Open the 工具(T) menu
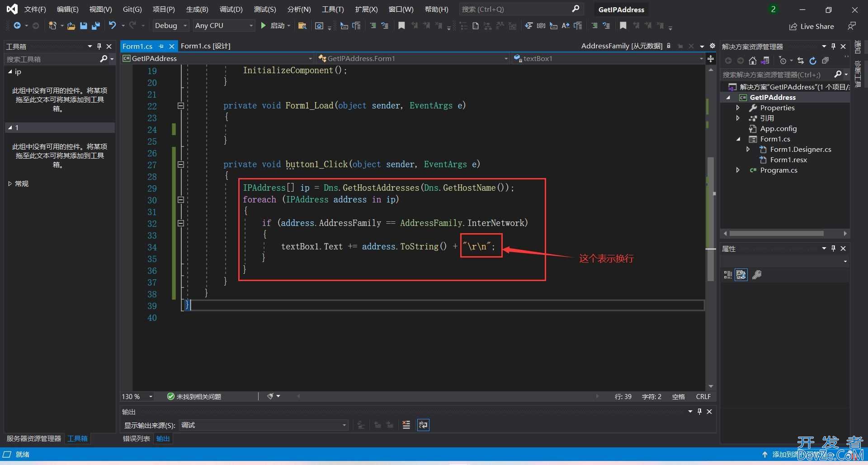Image resolution: width=868 pixels, height=465 pixels. coord(333,9)
